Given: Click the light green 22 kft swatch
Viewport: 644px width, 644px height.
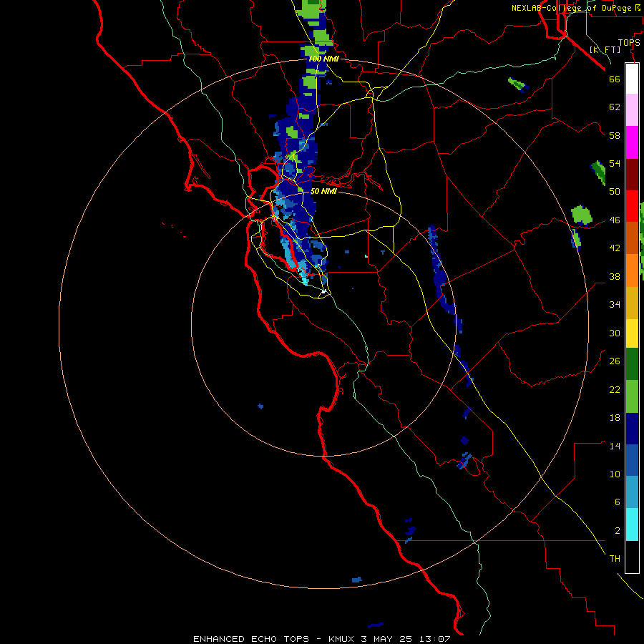Looking at the screenshot, I should tap(632, 396).
